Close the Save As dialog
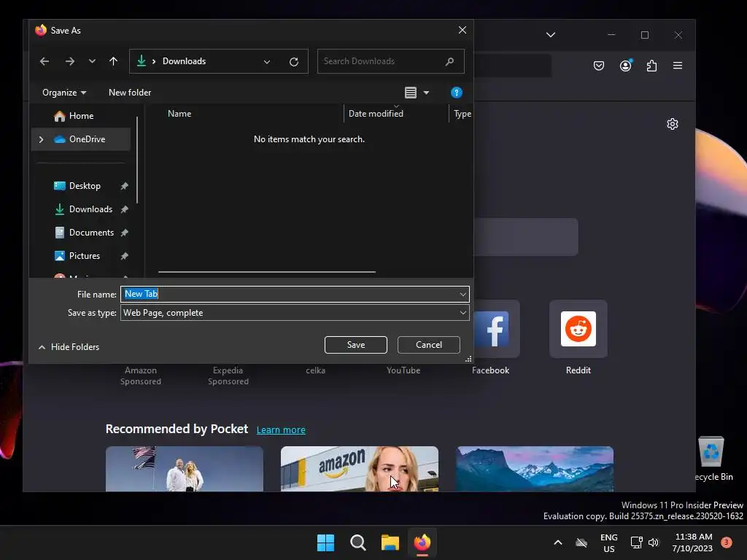The image size is (747, 560). pos(462,30)
